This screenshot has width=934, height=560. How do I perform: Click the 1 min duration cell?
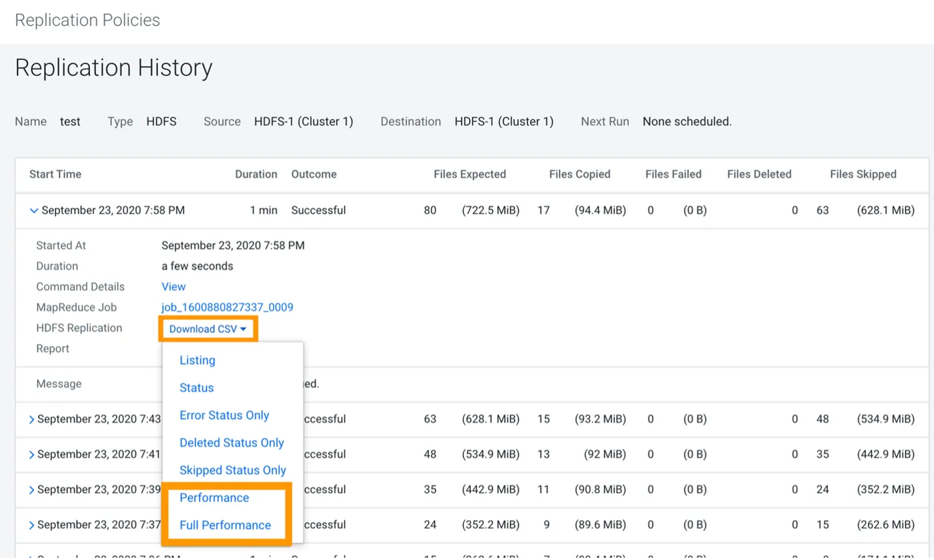point(264,211)
